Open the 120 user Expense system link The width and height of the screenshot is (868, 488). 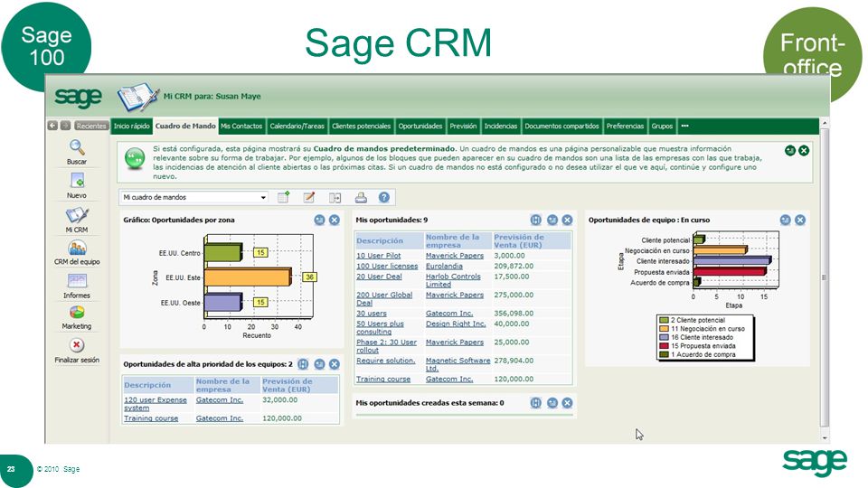pyautogui.click(x=156, y=403)
